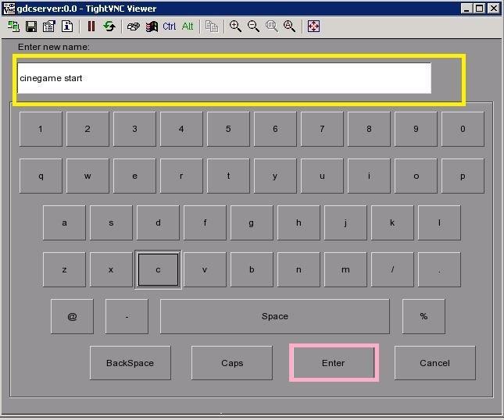
Task: Click the red Pause toolbar icon
Action: [x=91, y=27]
